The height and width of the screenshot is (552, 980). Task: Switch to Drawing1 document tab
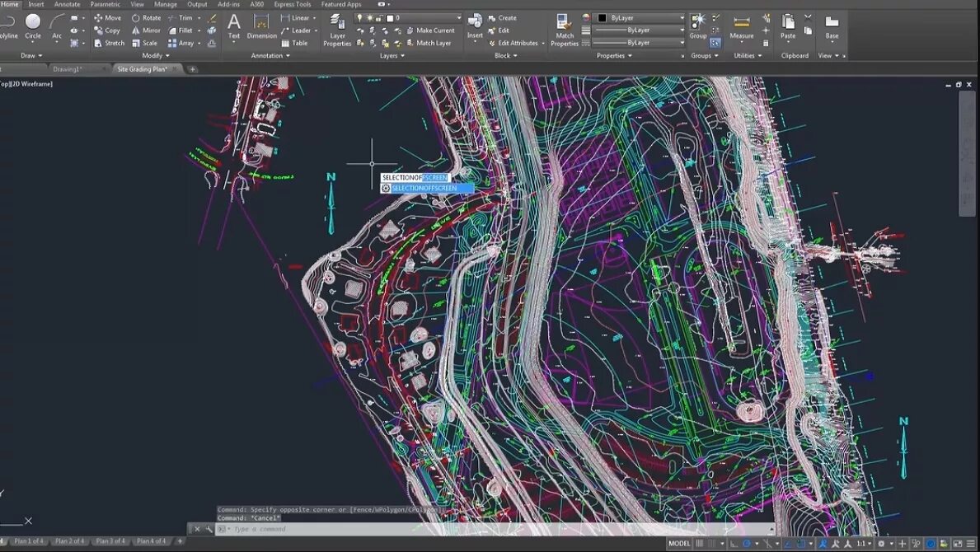[x=67, y=69]
